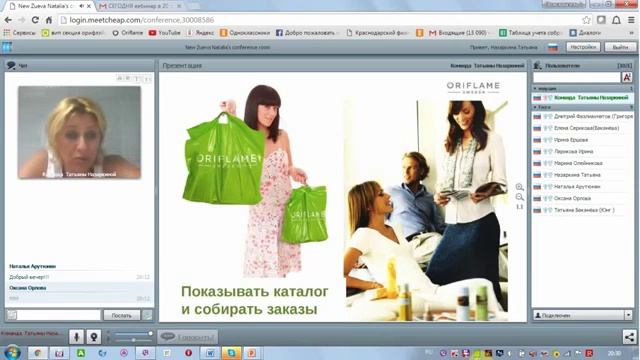Open the share icon at bottom right
The height and width of the screenshot is (360, 640).
tap(629, 337)
